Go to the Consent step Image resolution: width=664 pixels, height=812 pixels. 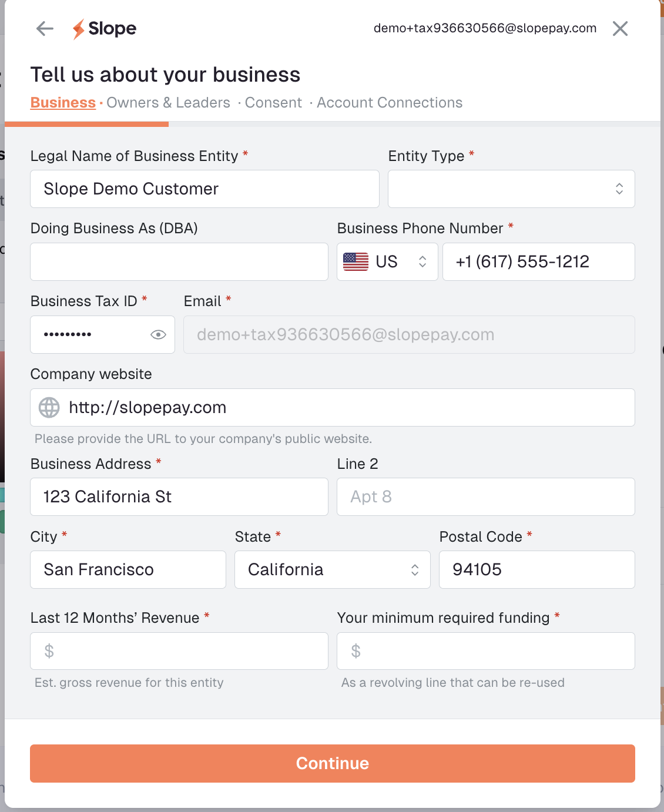point(273,103)
